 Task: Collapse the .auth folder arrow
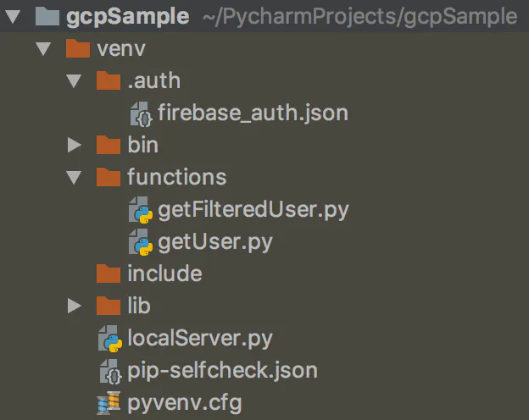[x=74, y=81]
